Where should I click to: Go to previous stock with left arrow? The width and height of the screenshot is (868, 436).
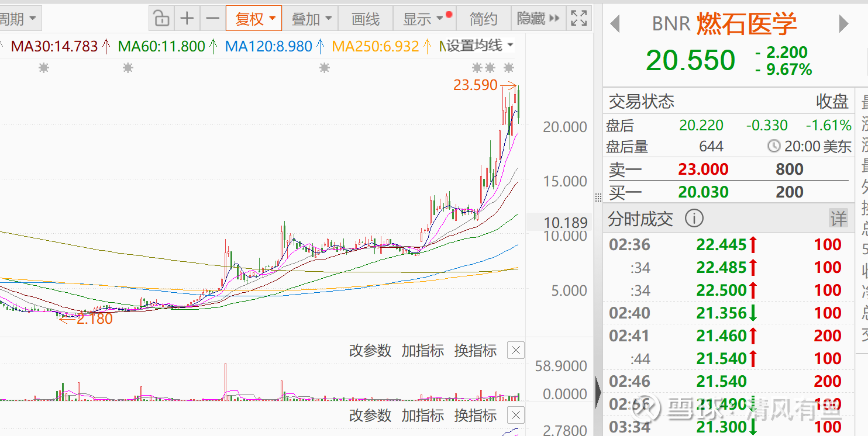coord(615,24)
